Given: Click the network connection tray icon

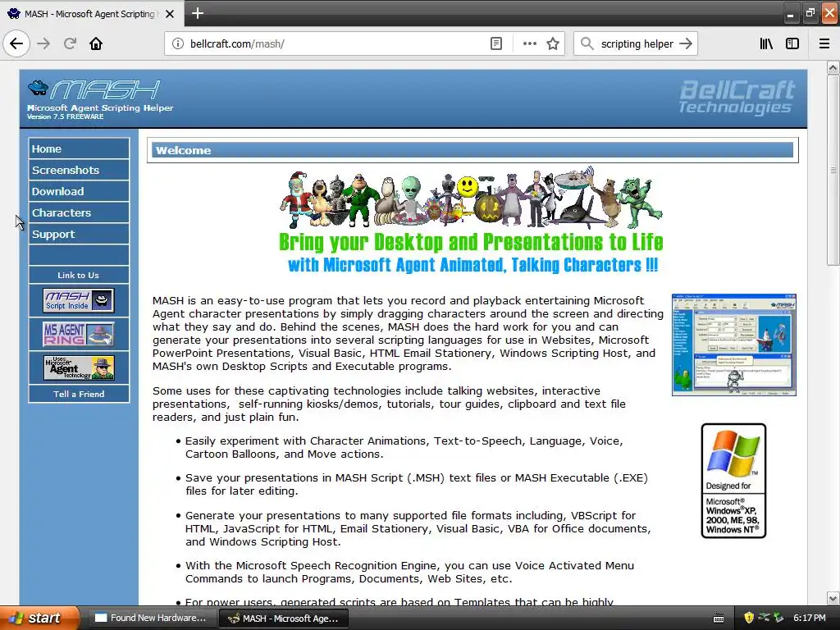Looking at the screenshot, I should coord(764,618).
